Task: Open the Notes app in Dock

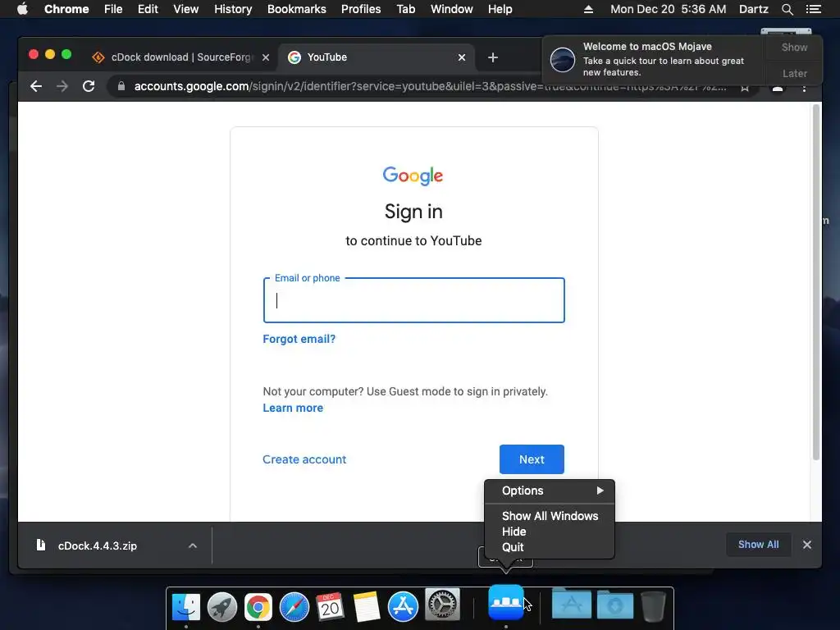Action: coord(367,607)
